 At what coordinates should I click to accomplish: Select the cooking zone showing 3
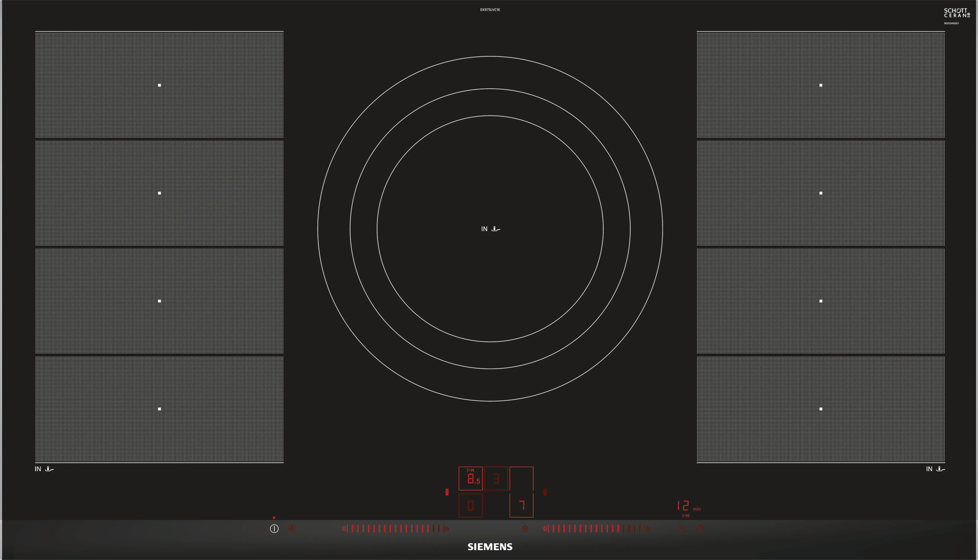coord(496,478)
